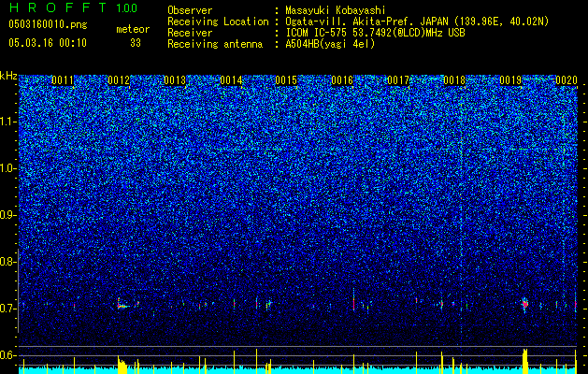Screen dimensions: 588x374
Task: Click the ICOM IC-575 53.7492 MHz USB text
Action: [375, 33]
